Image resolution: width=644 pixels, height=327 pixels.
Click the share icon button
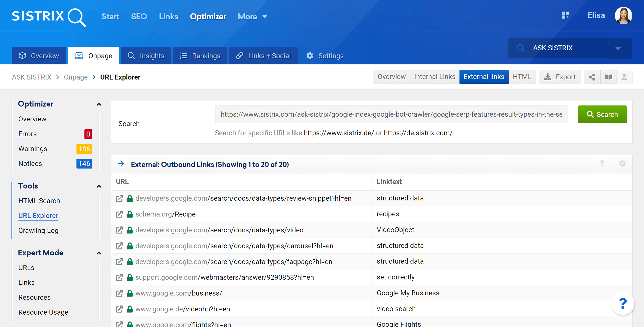click(592, 77)
